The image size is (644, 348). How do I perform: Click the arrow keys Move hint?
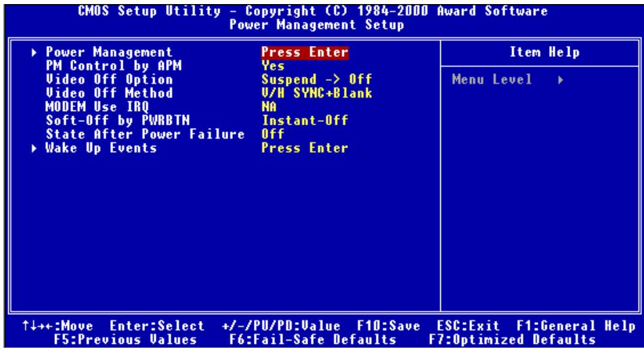58,326
